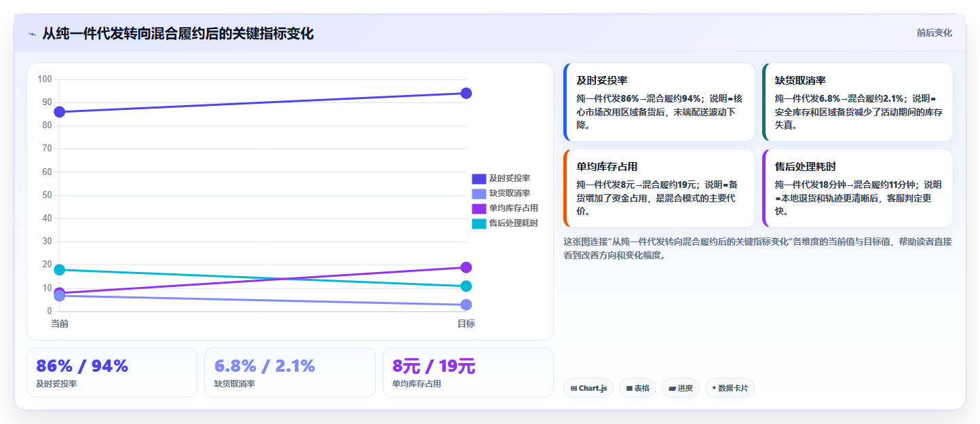This screenshot has width=980, height=424.
Task: Open the 单均库存占用 description card
Action: tap(659, 188)
